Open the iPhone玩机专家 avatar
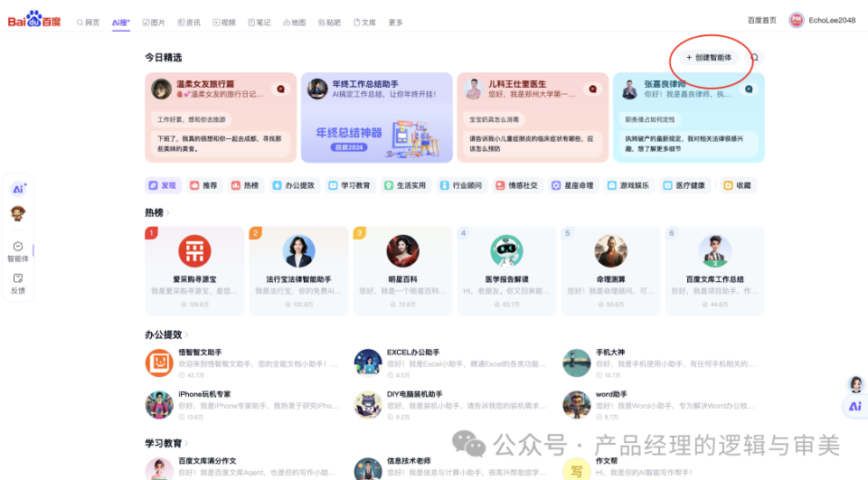Screen dimensions: 868x480 coord(159,405)
